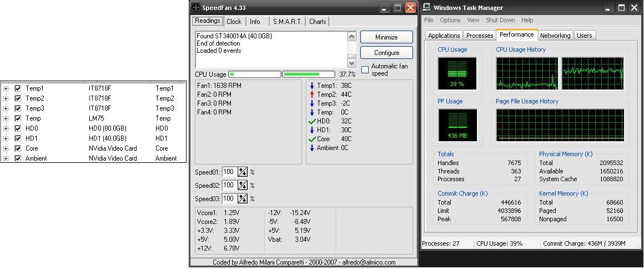Uncheck the HD1 (40.0GB) checkbox
The image size is (644, 269).
point(18,138)
